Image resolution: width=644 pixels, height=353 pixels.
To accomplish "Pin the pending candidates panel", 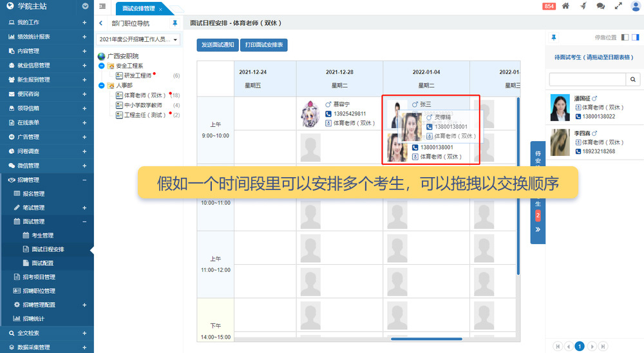I will [x=553, y=37].
